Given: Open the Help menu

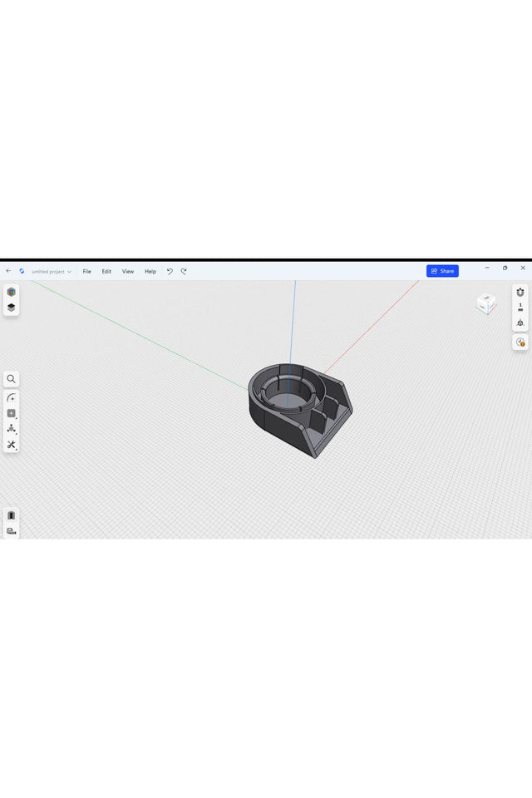Looking at the screenshot, I should point(150,271).
